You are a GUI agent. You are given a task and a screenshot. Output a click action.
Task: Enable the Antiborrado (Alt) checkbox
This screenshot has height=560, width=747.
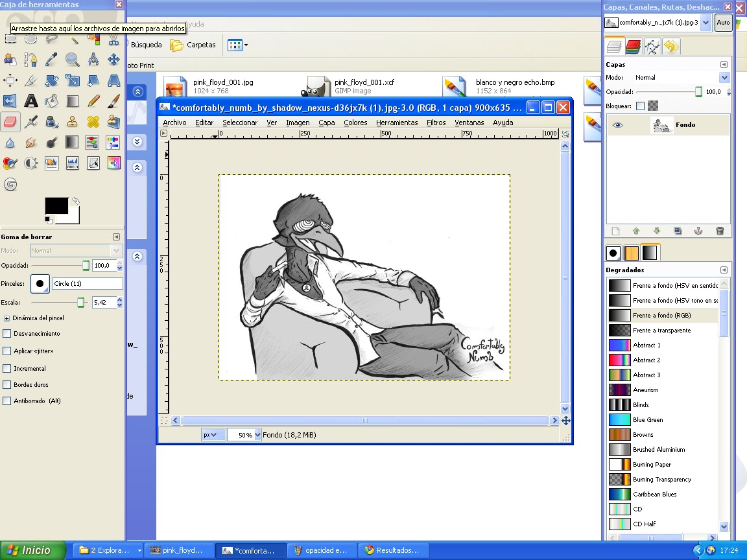6,401
